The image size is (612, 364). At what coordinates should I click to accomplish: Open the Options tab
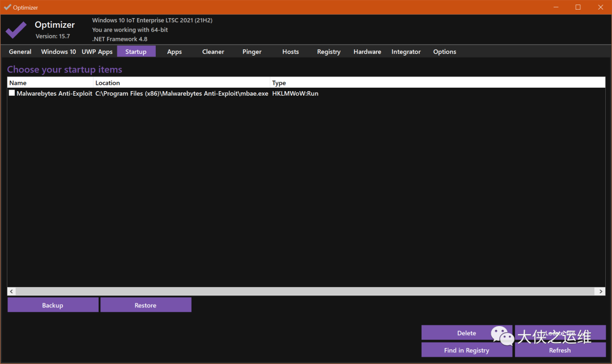click(x=445, y=52)
